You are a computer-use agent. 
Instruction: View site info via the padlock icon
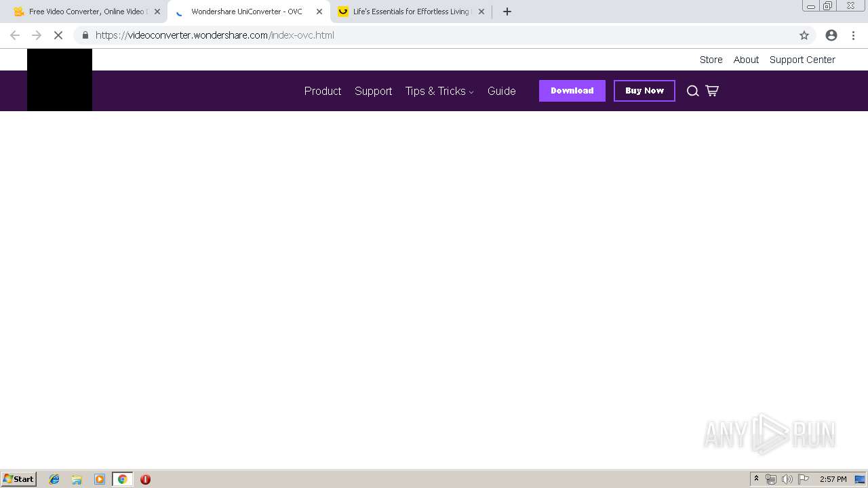click(x=85, y=35)
